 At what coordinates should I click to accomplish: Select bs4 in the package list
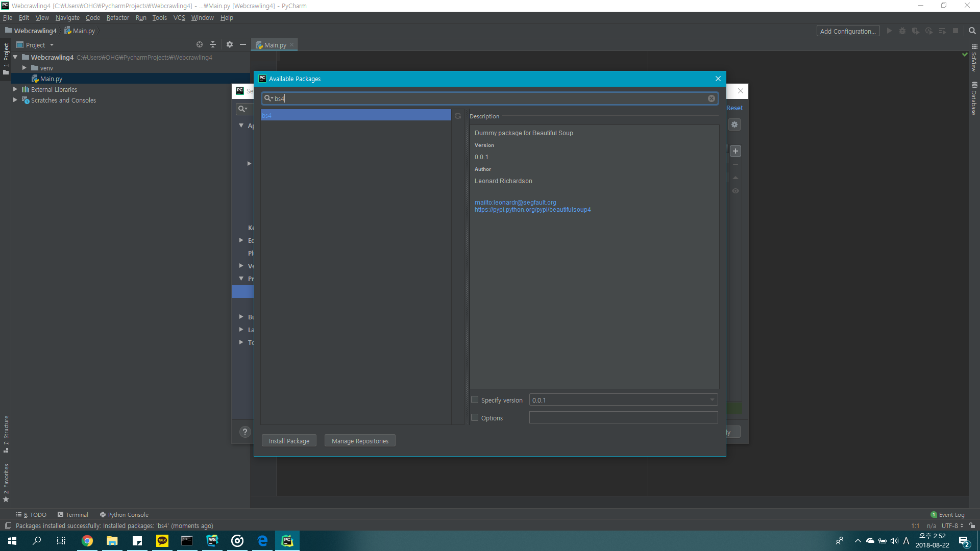(x=356, y=115)
